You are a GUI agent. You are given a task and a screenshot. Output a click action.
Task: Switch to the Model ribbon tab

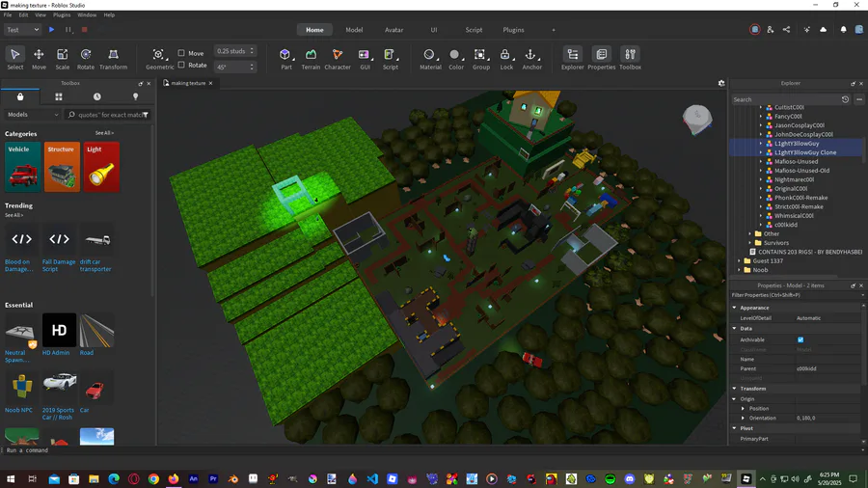(x=354, y=30)
